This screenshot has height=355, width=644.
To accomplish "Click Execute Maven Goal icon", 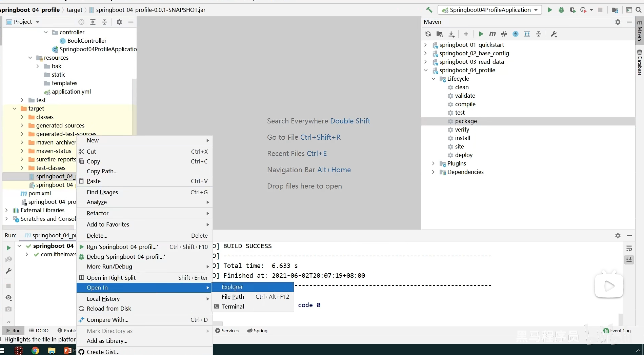I will 492,34.
